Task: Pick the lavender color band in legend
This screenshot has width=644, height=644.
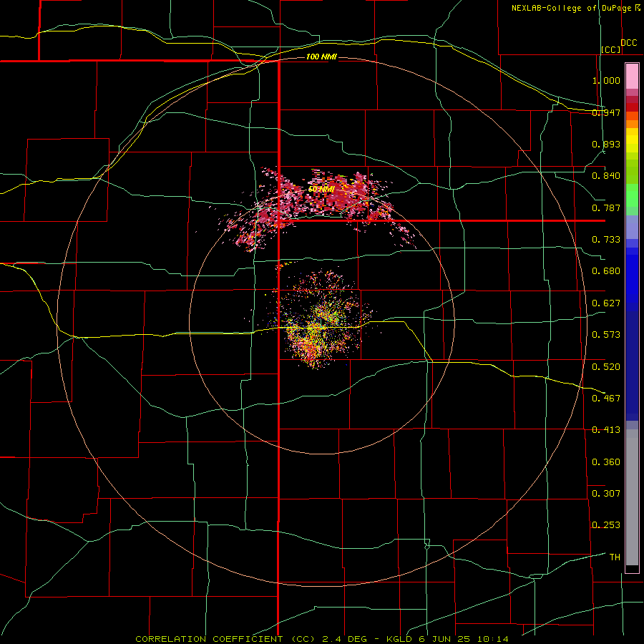Action: (632, 227)
